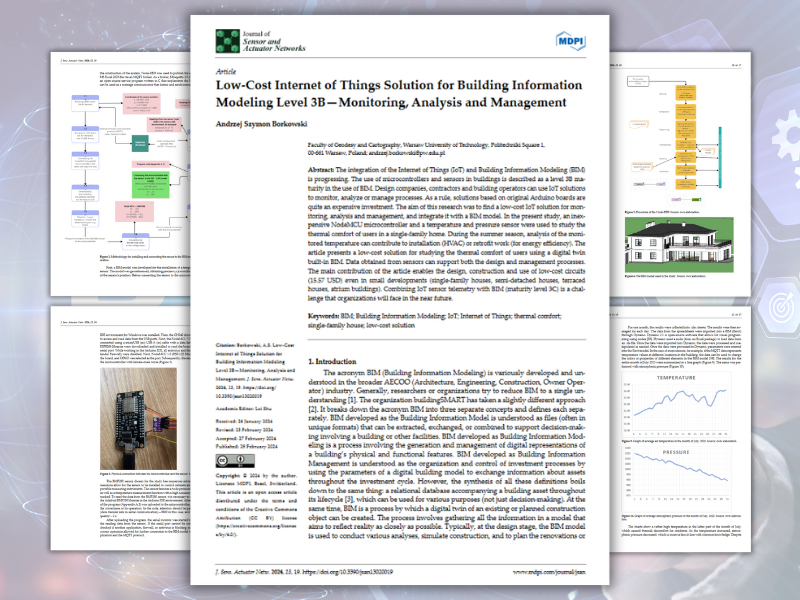The image size is (800, 600).
Task: Click the "Abstract:" label
Action: pos(321,170)
